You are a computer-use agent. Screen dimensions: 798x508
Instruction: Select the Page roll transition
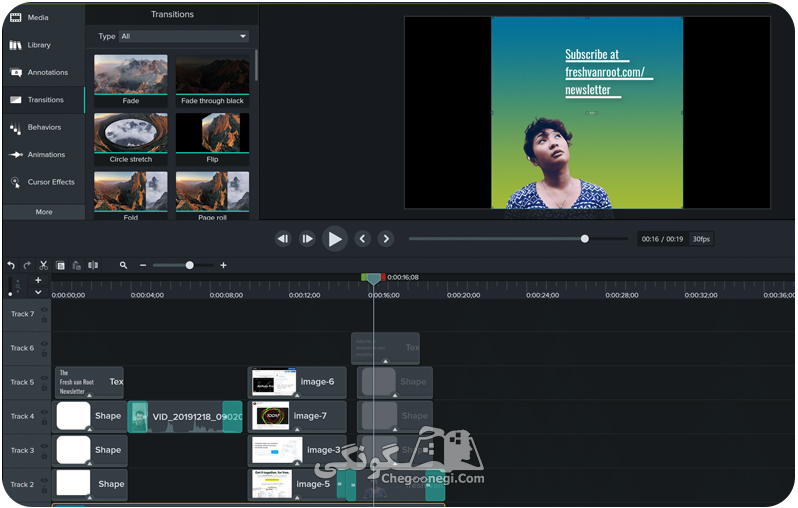click(212, 195)
